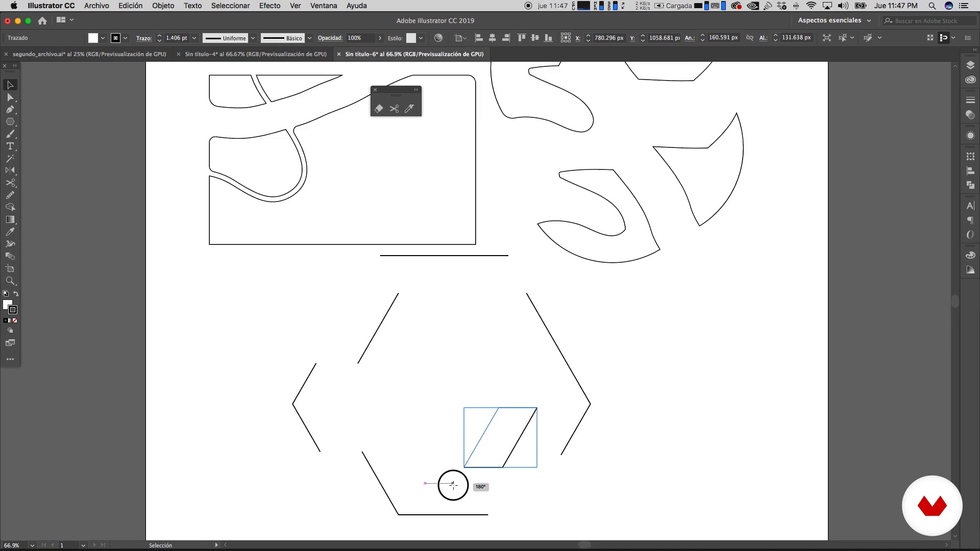Open the Transparency panel icon in right dock

(x=970, y=115)
